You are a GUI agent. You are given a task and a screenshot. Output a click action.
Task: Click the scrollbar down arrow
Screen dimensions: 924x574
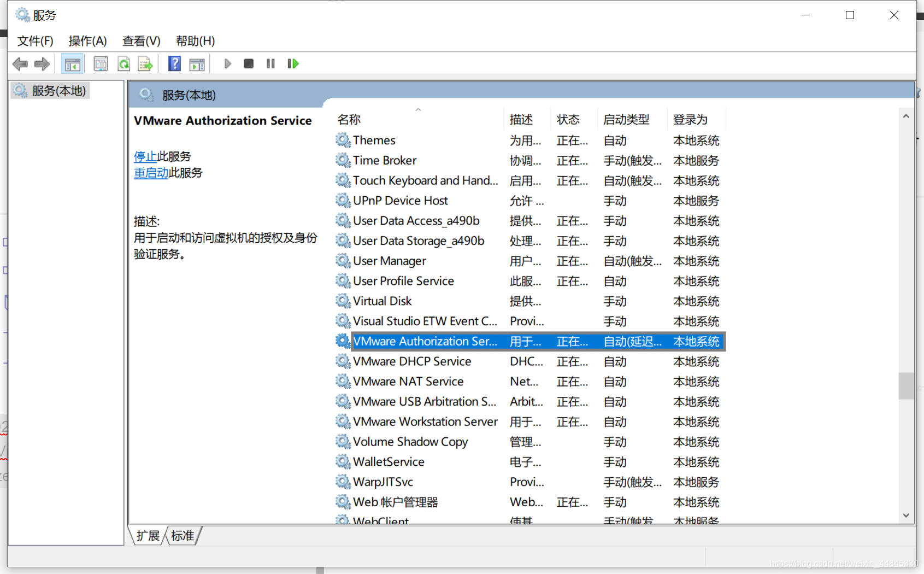tap(906, 516)
